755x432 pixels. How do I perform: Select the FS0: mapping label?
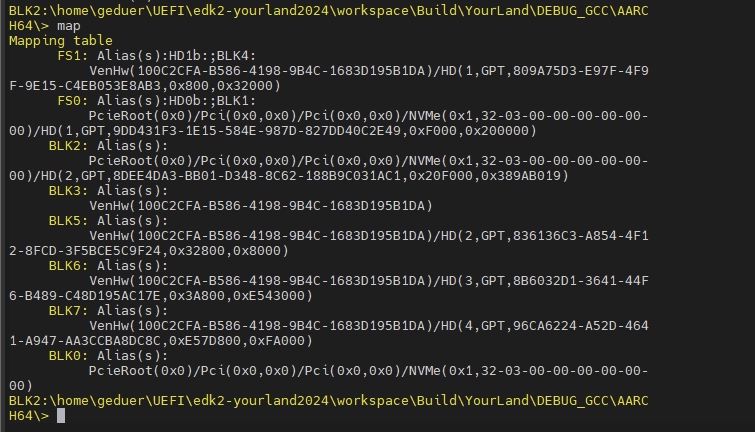(x=73, y=101)
